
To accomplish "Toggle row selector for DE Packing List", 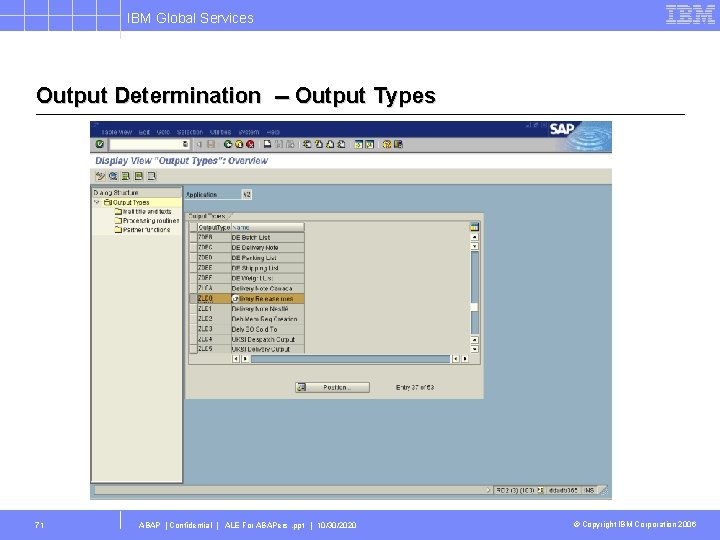I will click(x=193, y=258).
